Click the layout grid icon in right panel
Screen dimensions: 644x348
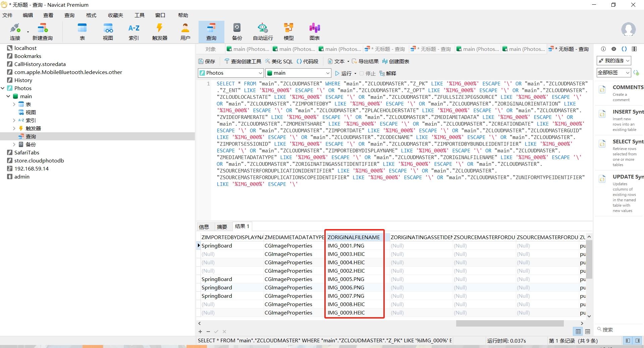634,49
